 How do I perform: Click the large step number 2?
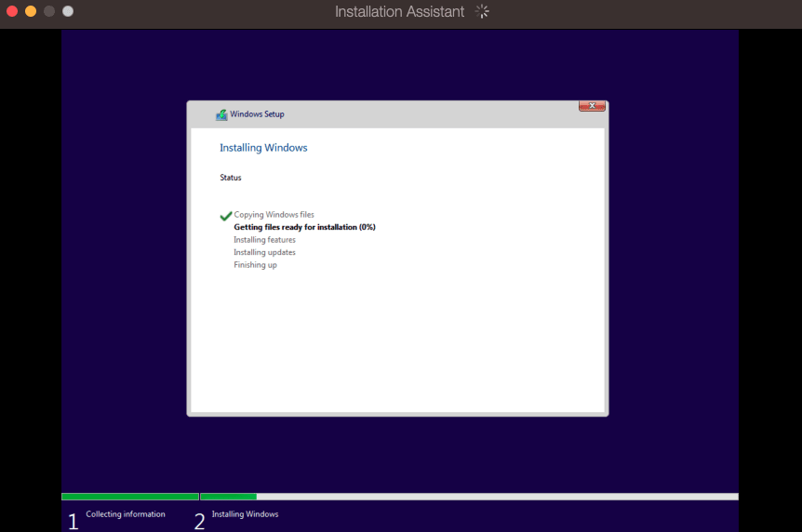199,521
